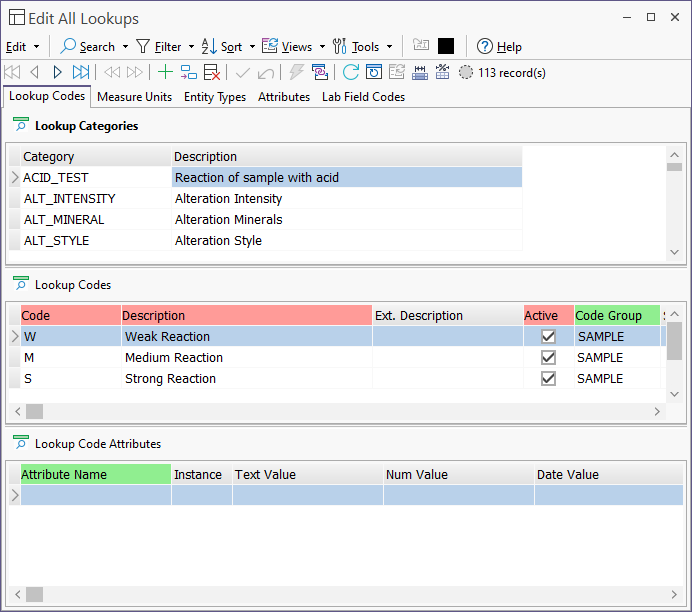
Task: Click the column width fit icon
Action: point(420,72)
